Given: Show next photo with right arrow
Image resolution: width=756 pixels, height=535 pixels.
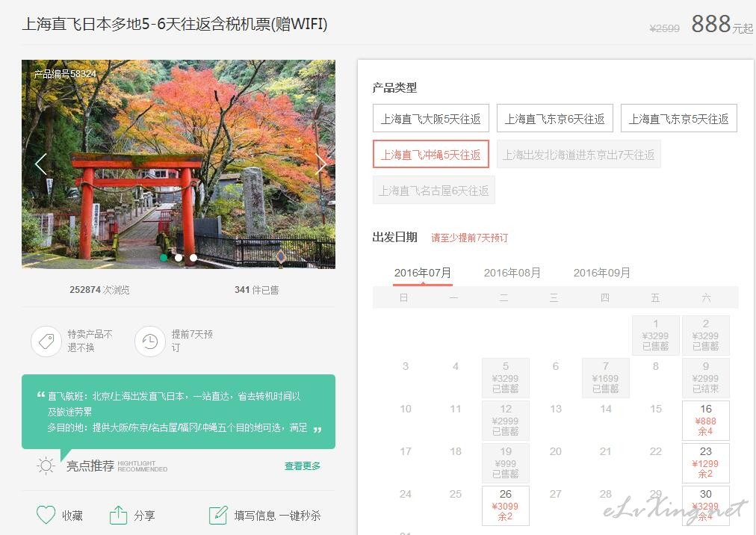Looking at the screenshot, I should [321, 164].
